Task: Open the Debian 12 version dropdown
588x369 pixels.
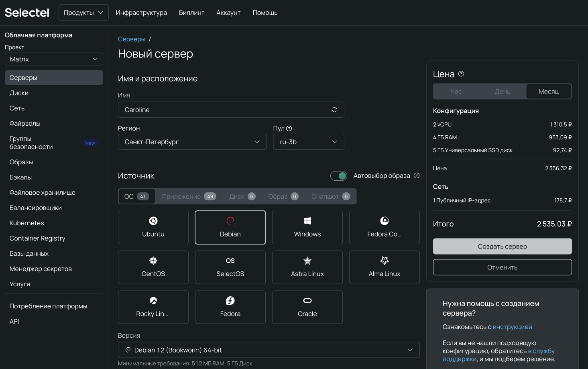Action: coord(269,350)
